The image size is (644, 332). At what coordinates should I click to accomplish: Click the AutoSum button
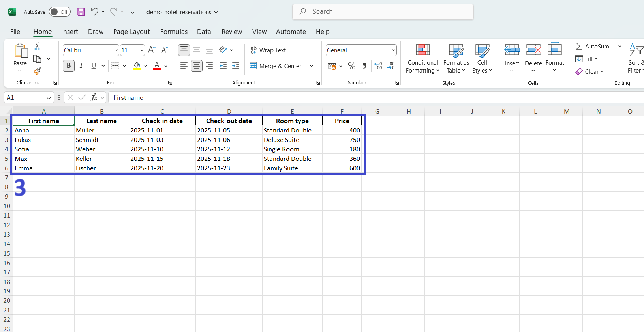(x=593, y=46)
